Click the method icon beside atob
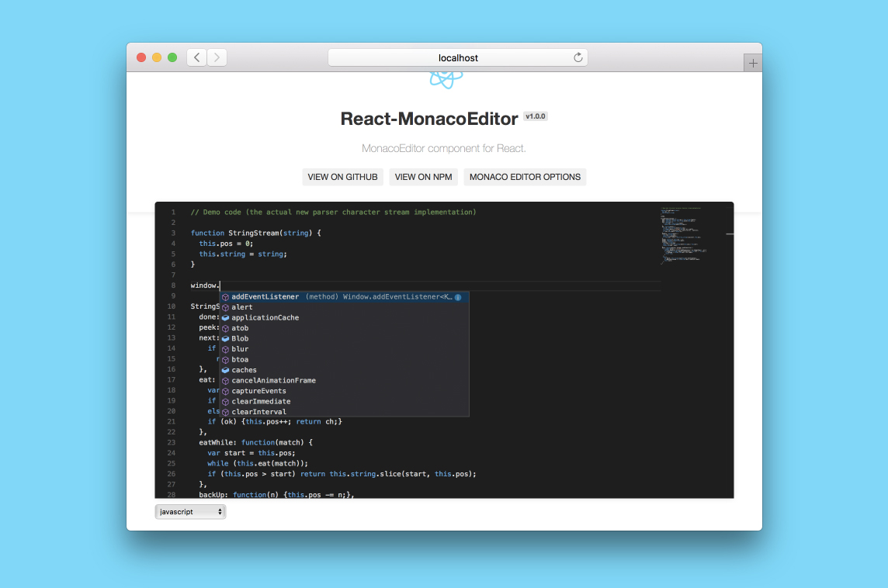Image resolution: width=888 pixels, height=588 pixels. (x=225, y=329)
